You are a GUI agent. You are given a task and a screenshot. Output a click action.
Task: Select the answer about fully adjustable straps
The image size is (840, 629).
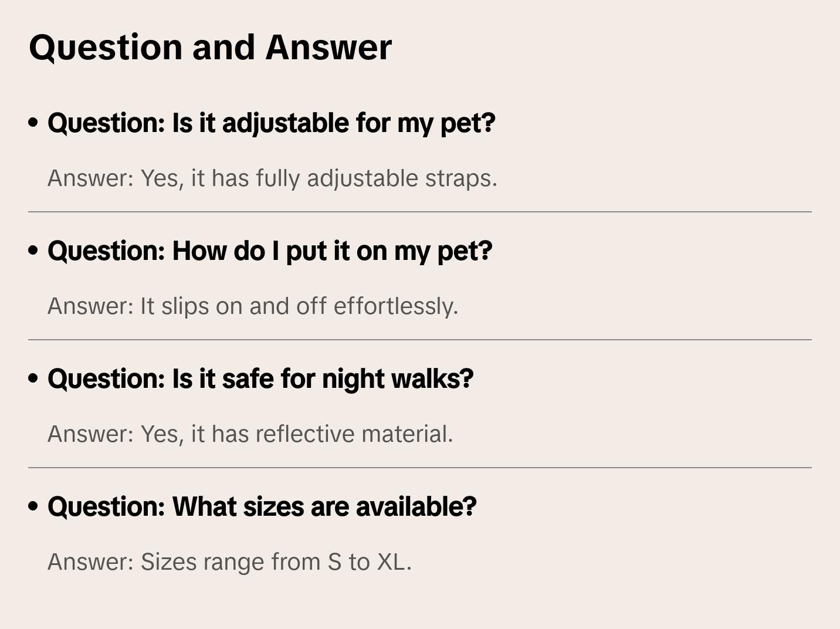272,178
